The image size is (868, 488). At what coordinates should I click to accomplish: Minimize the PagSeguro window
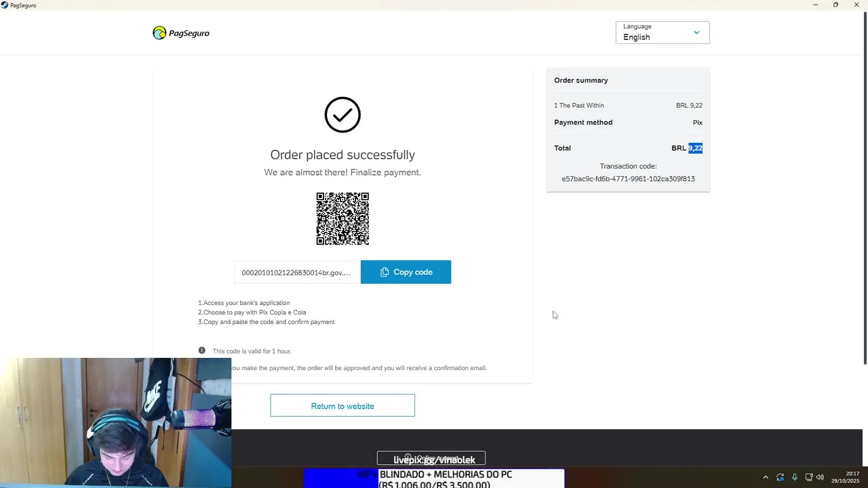[815, 5]
